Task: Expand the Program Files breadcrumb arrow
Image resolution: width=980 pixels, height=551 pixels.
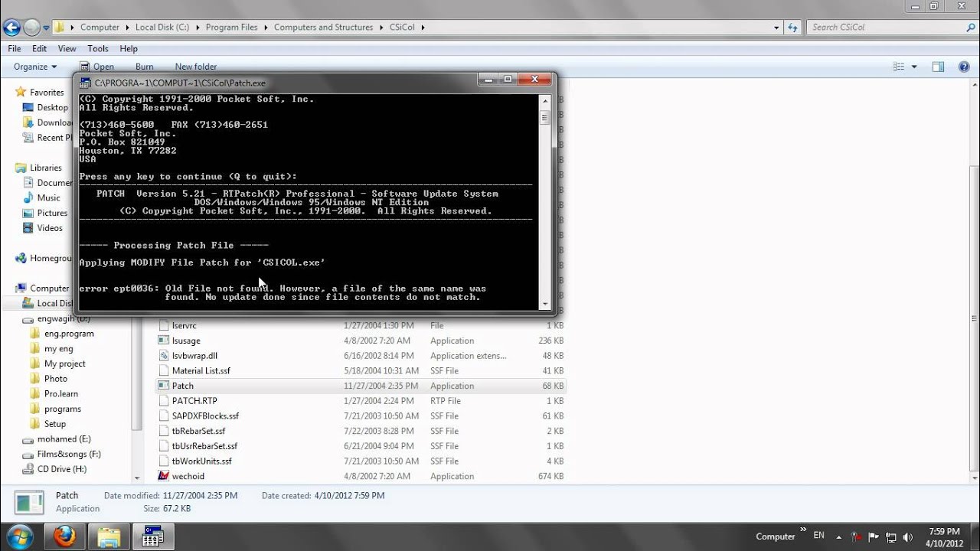Action: coord(266,27)
